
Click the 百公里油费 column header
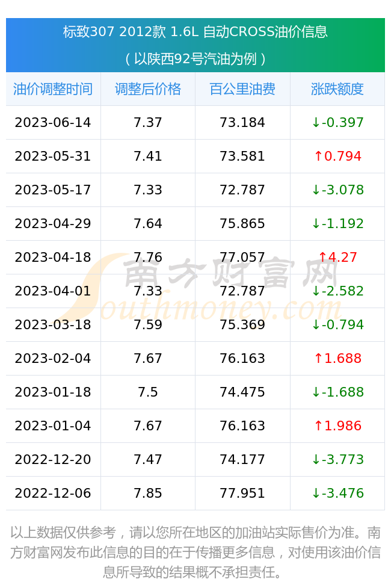pyautogui.click(x=242, y=89)
